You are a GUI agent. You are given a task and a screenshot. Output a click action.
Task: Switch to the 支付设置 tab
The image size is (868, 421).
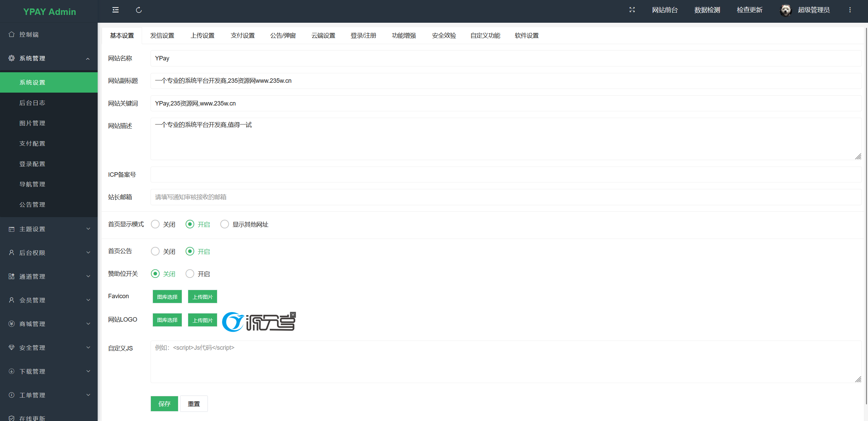242,36
